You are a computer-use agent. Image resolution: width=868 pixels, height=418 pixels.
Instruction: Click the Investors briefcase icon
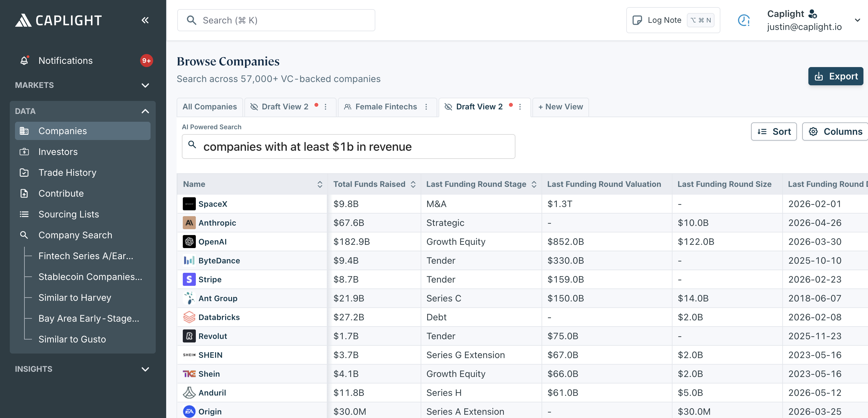coord(24,152)
